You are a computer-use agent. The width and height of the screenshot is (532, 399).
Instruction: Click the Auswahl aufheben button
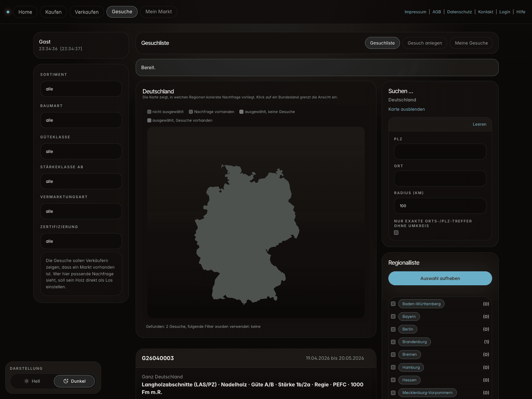pyautogui.click(x=440, y=278)
